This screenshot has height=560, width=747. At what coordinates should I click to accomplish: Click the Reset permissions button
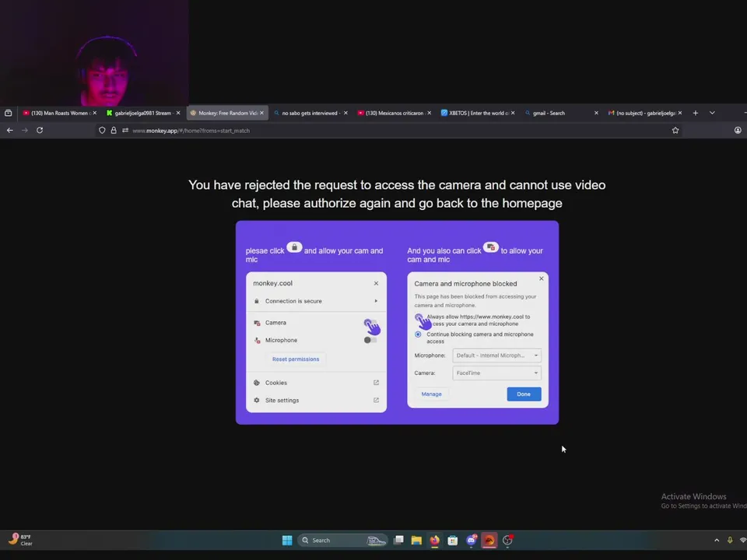pyautogui.click(x=296, y=359)
